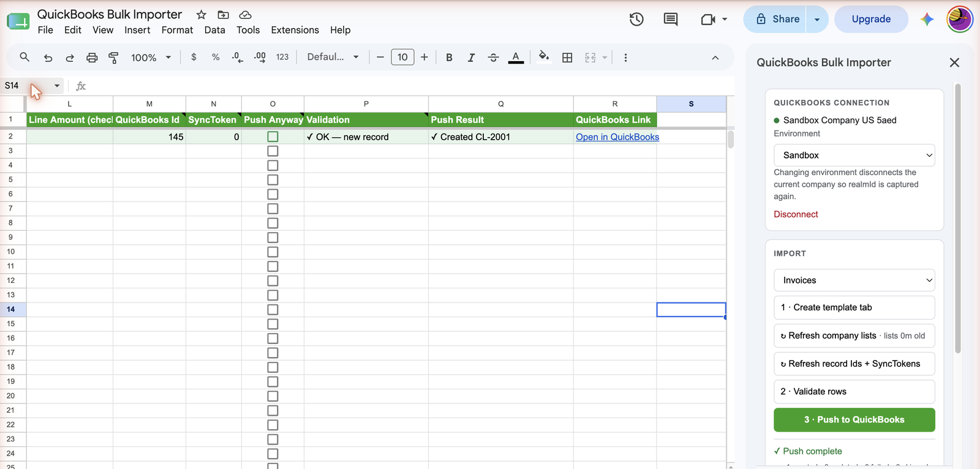The width and height of the screenshot is (980, 469).
Task: Open the Gemini sparkle assistant
Action: [927, 20]
